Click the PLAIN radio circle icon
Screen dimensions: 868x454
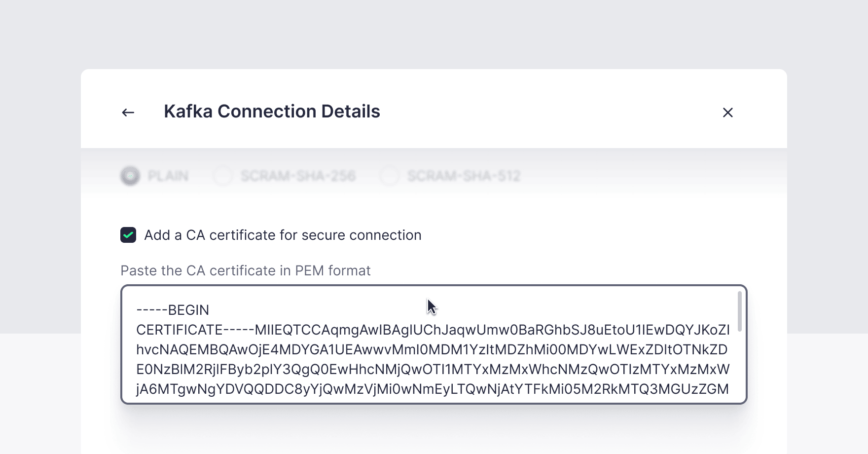point(130,176)
